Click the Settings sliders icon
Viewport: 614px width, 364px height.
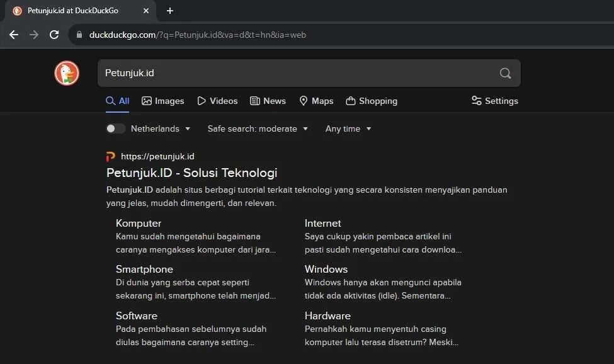pyautogui.click(x=476, y=101)
